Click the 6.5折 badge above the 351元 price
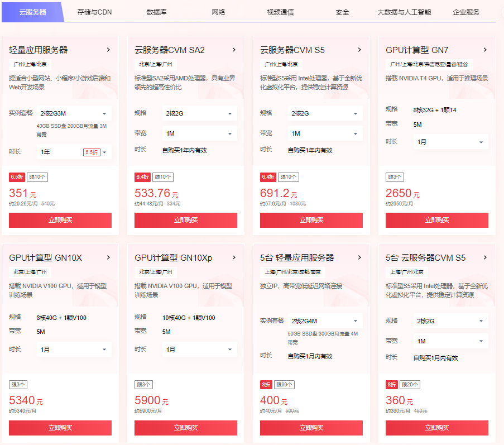 point(17,177)
